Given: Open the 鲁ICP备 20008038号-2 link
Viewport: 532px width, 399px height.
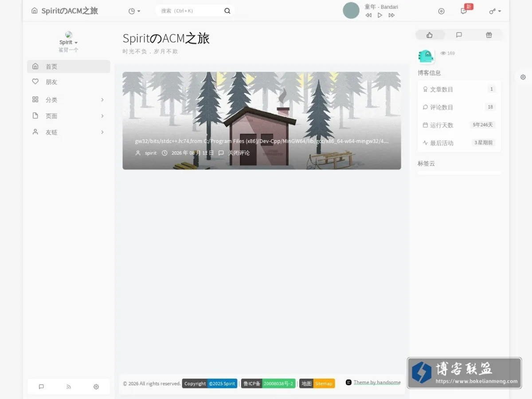Looking at the screenshot, I should tap(268, 383).
